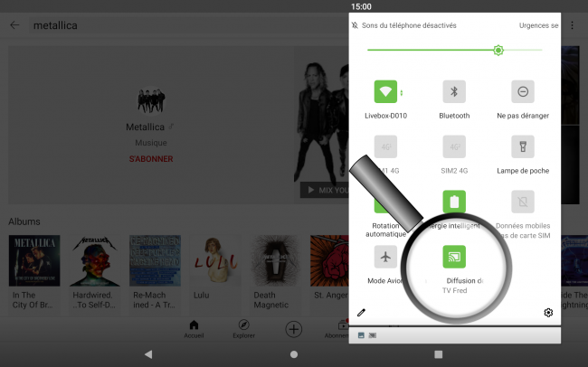Image resolution: width=588 pixels, height=367 pixels.
Task: Open In The City album cover
Action: click(34, 260)
